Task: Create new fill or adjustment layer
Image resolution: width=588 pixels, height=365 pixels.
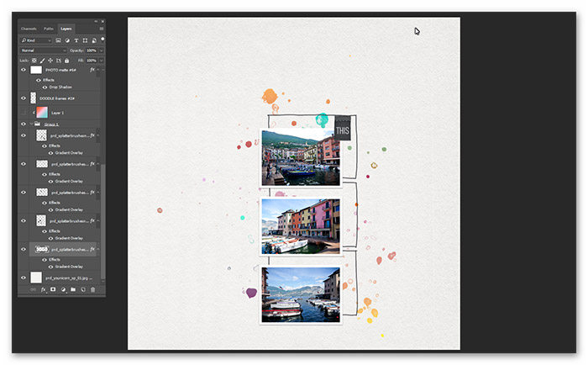Action: click(x=63, y=289)
